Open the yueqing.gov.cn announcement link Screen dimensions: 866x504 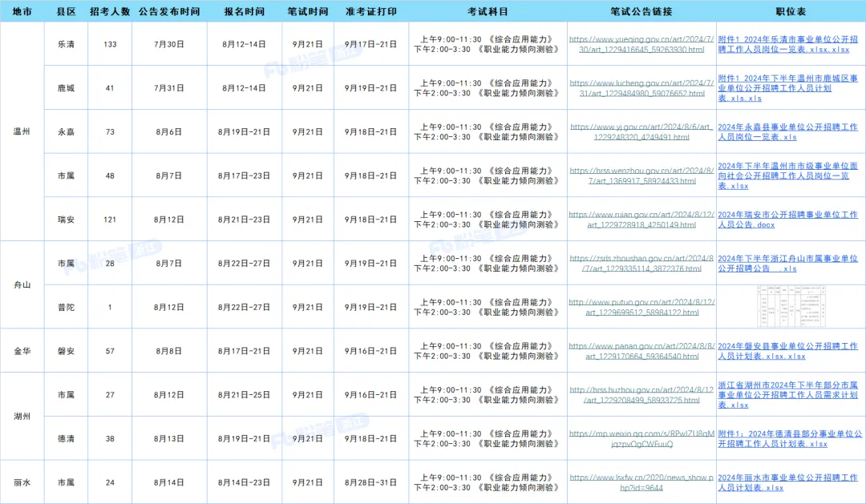tap(641, 44)
